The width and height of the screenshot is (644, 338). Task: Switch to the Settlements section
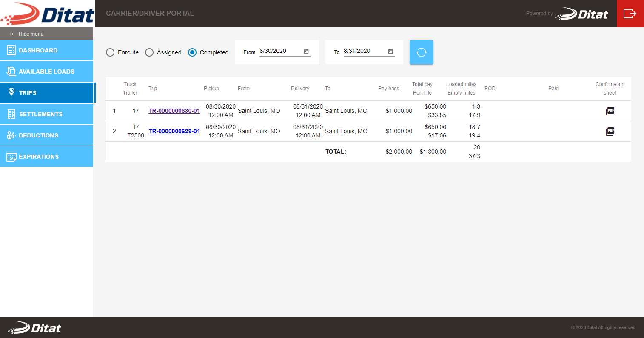(x=40, y=114)
